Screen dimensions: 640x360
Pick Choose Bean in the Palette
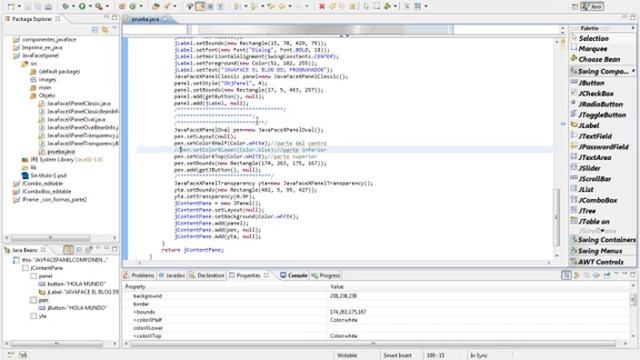pyautogui.click(x=599, y=59)
